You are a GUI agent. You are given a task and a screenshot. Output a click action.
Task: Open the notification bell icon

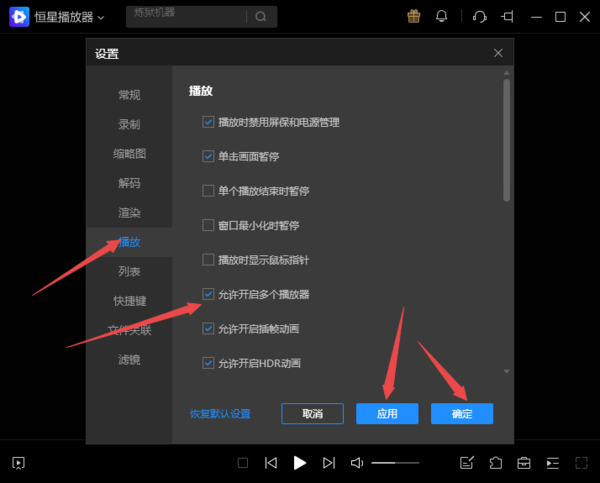442,16
